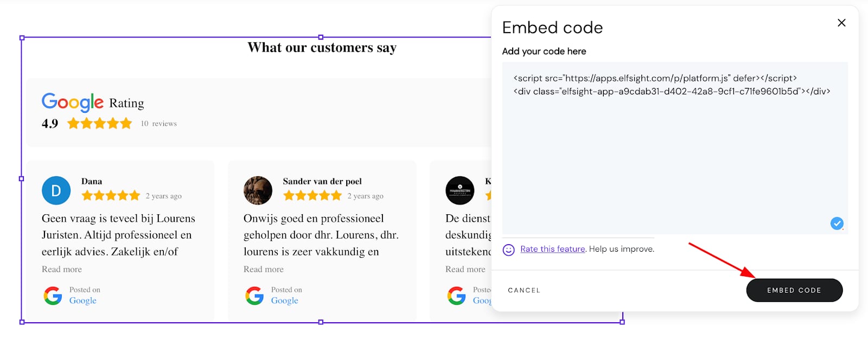Click the Hammerstein black round avatar

(459, 190)
